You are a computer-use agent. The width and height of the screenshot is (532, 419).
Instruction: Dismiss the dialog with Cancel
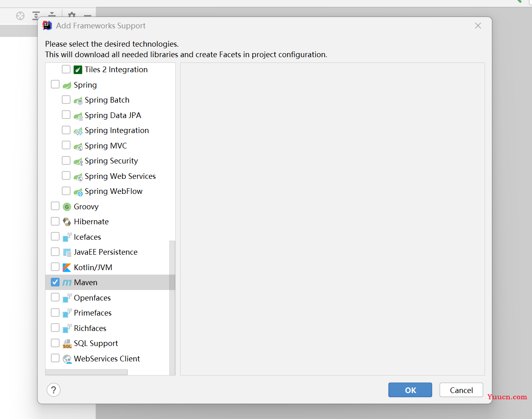[x=461, y=390]
